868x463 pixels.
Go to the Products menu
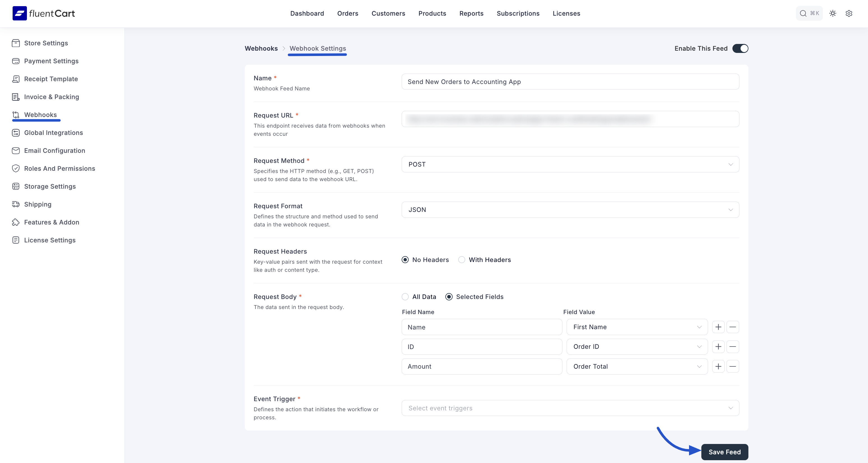tap(432, 13)
